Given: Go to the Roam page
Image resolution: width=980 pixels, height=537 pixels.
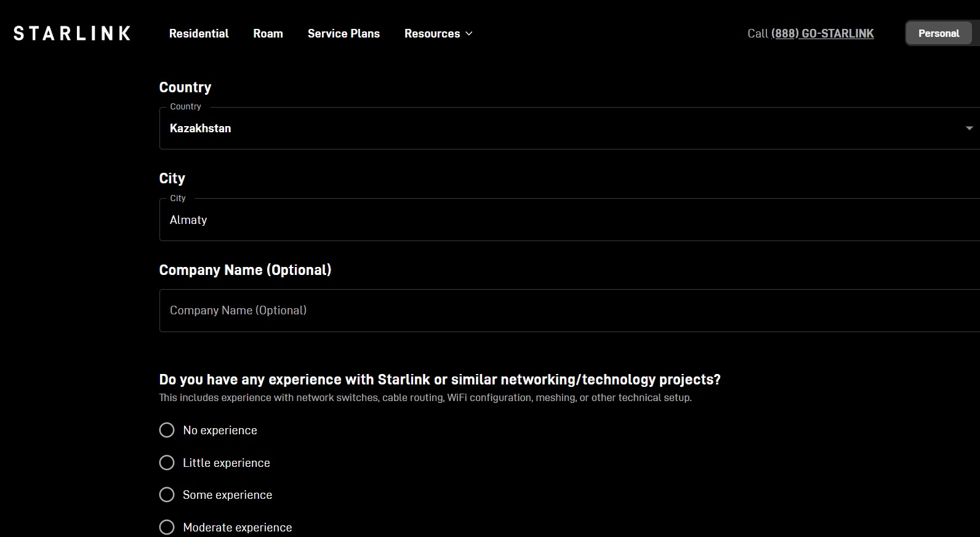Looking at the screenshot, I should point(268,33).
